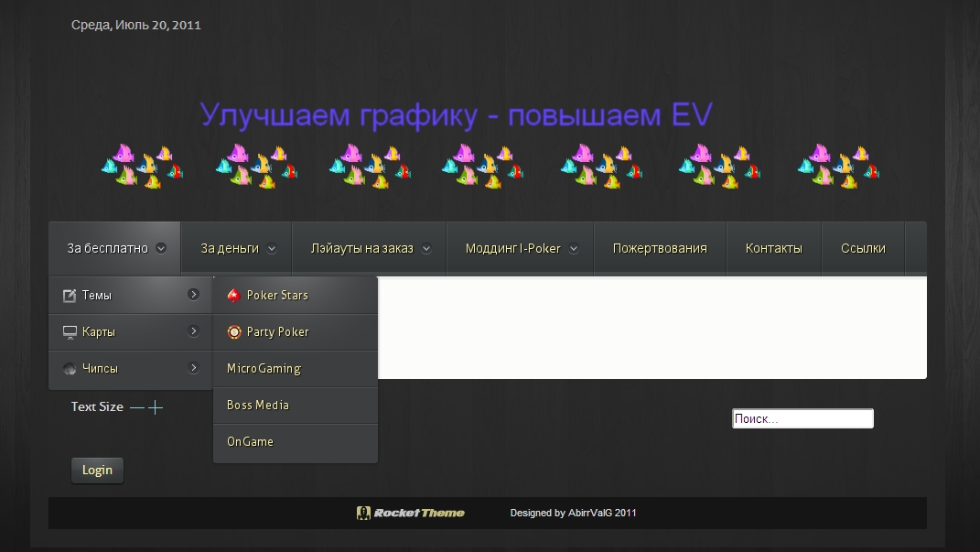The image size is (980, 552).
Task: Go to Пожертвования page
Action: point(660,248)
